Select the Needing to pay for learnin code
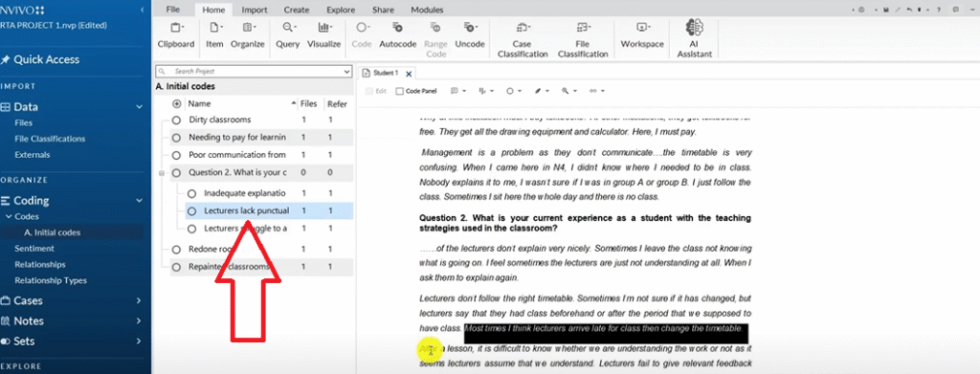 [237, 137]
